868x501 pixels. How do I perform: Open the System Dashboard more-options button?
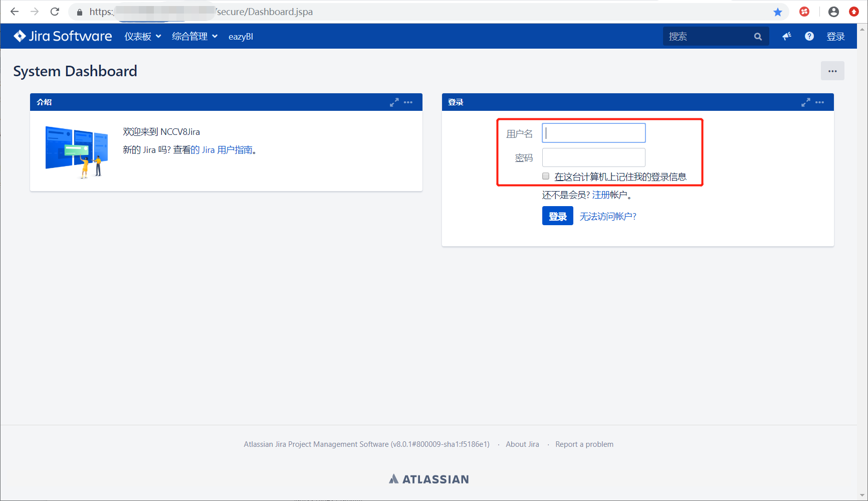832,71
